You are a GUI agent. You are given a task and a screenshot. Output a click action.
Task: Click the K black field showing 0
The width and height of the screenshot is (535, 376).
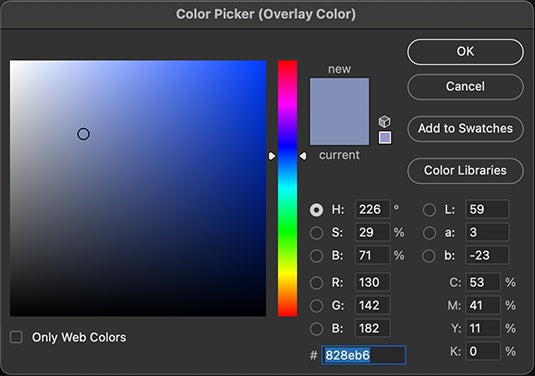pos(483,351)
